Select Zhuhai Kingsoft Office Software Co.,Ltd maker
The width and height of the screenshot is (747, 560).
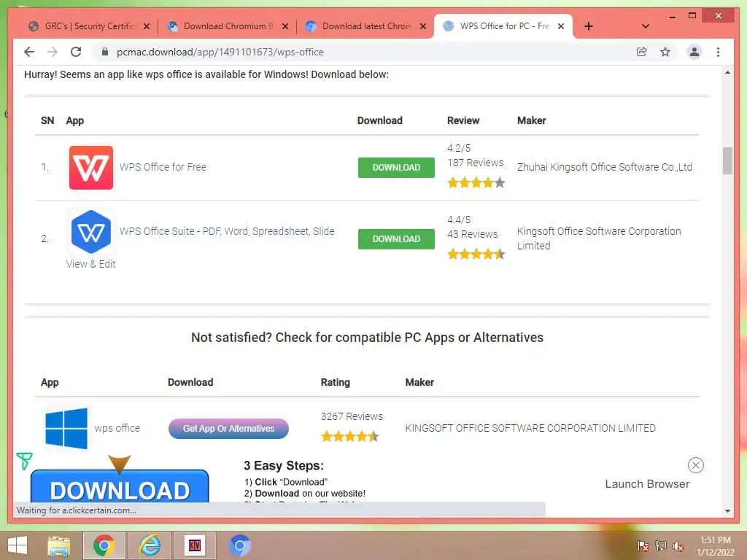coord(605,167)
